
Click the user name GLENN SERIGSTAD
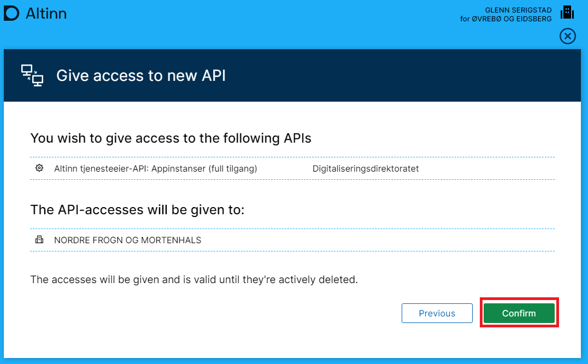pyautogui.click(x=518, y=10)
